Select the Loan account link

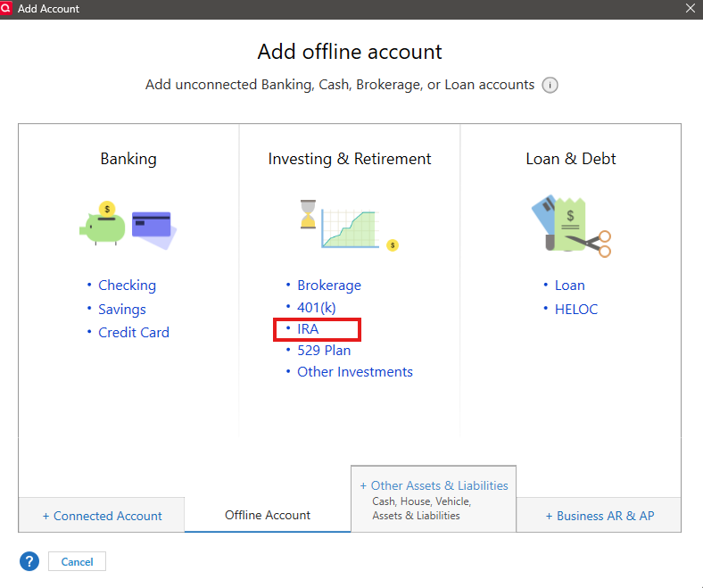coord(569,286)
